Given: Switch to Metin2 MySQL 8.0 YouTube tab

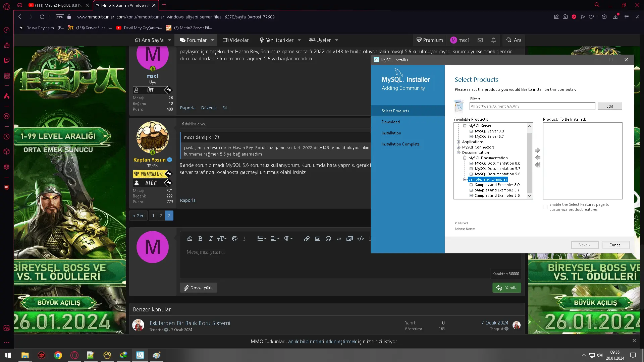Looking at the screenshot, I should coord(59,5).
